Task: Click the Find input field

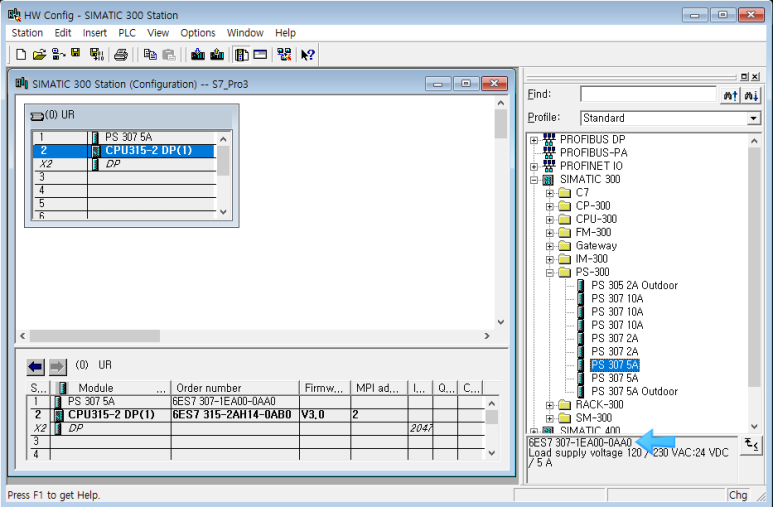Action: tap(648, 94)
